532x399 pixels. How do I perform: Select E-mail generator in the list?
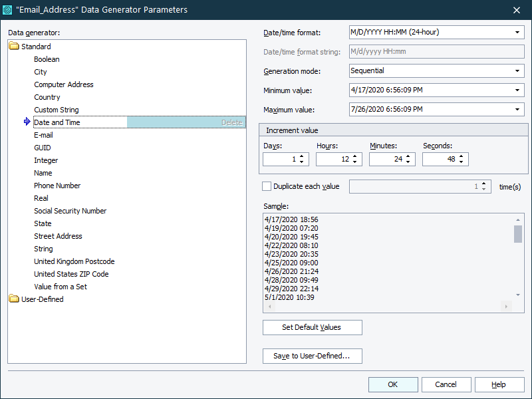[43, 135]
